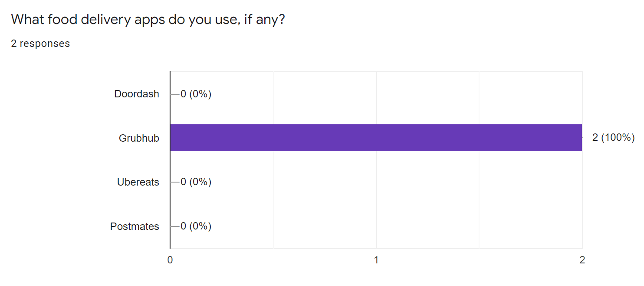This screenshot has width=644, height=286.
Task: Click the Doordash 0 (0%) value label
Action: click(196, 94)
